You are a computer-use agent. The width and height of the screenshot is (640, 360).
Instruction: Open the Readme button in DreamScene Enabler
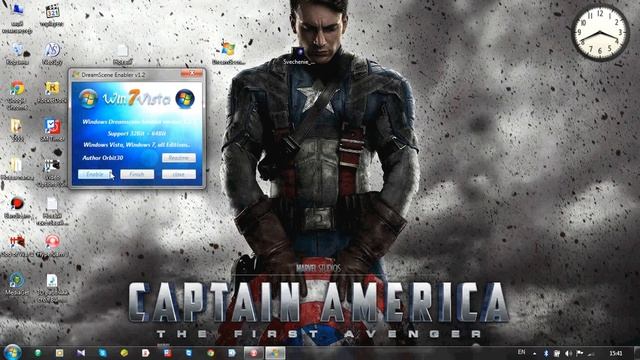point(179,158)
